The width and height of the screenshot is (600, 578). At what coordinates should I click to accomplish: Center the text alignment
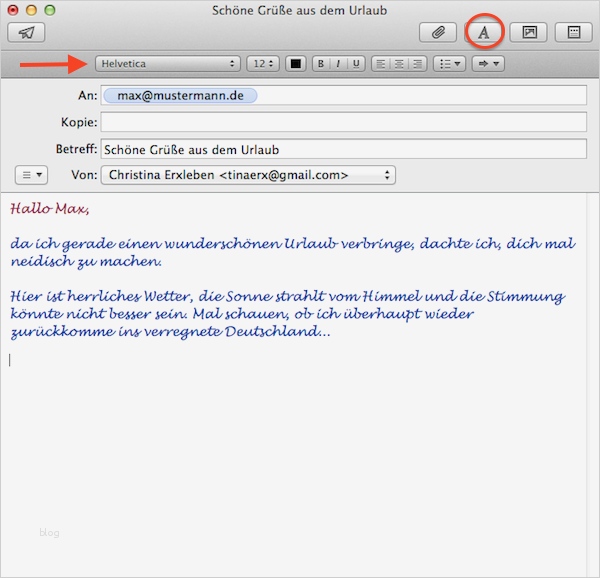point(399,64)
